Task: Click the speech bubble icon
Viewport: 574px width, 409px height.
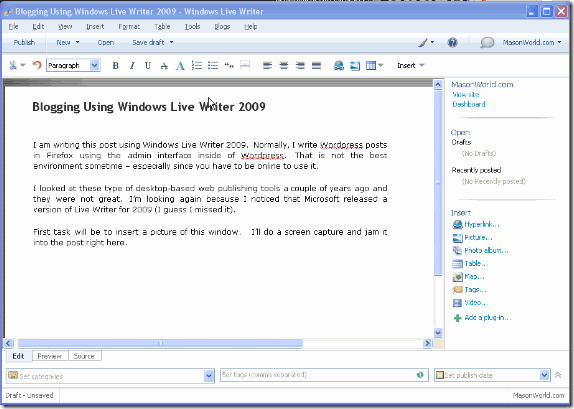Action: click(x=487, y=42)
